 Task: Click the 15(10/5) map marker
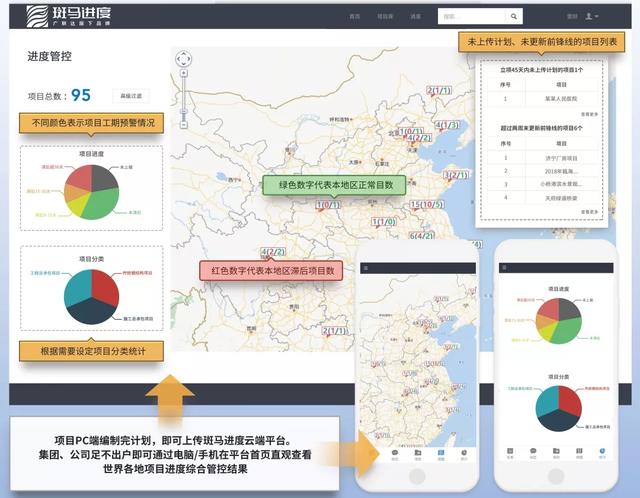[427, 205]
